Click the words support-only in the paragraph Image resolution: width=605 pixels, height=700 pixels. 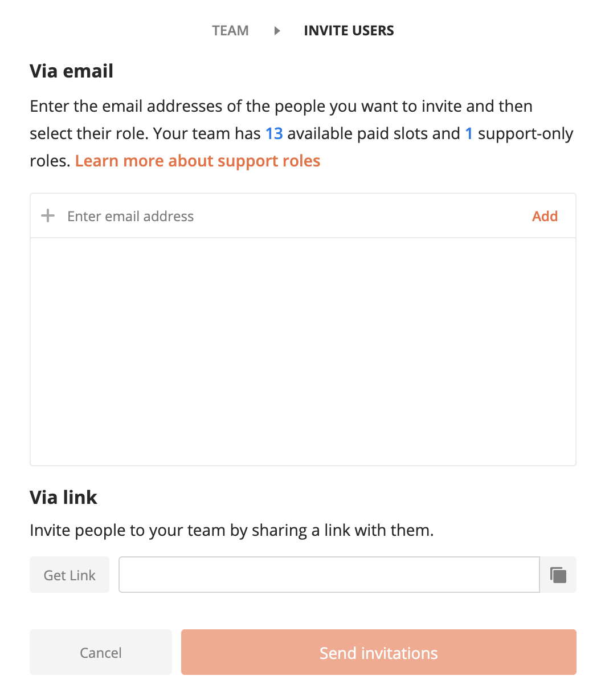tap(525, 134)
